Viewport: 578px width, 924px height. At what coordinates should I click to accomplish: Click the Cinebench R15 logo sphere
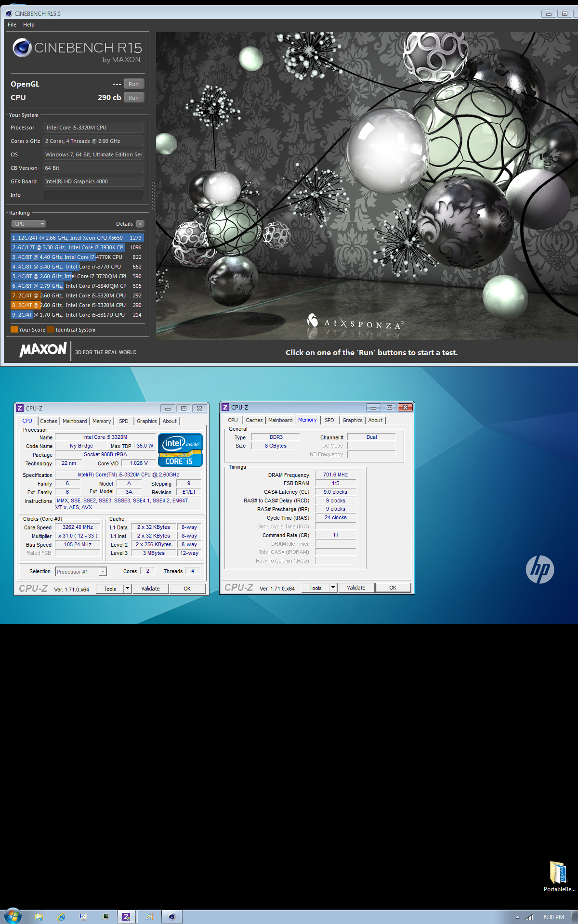click(22, 48)
